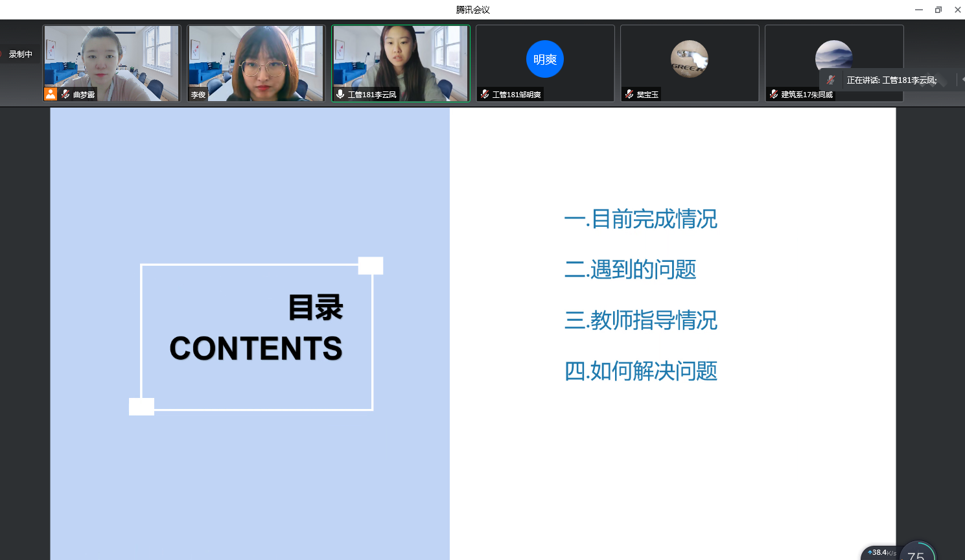965x560 pixels.
Task: Click the 录制中 recording indicator
Action: tap(19, 54)
